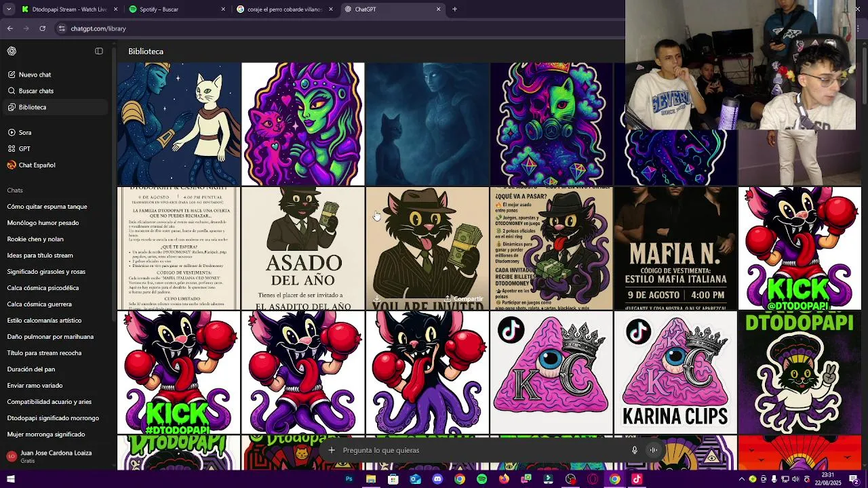The width and height of the screenshot is (868, 488).
Task: Open TikTok from the taskbar
Action: [637, 479]
